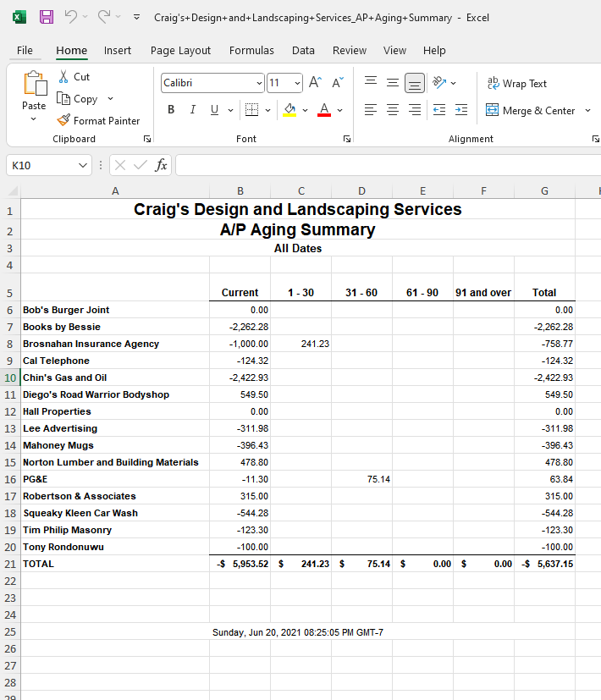This screenshot has height=700, width=601.
Task: Open the Copy dropdown arrow
Action: (110, 99)
